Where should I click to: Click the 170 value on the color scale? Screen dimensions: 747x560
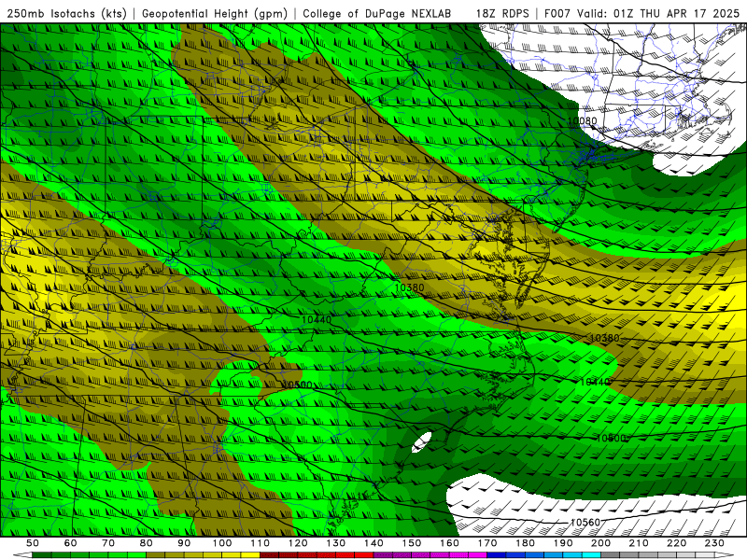tap(487, 543)
